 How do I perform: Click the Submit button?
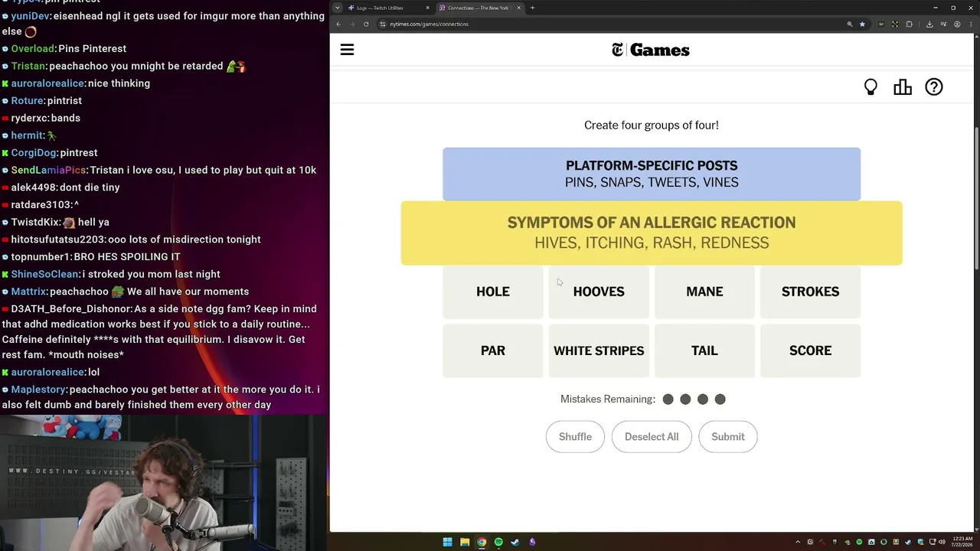pos(728,437)
